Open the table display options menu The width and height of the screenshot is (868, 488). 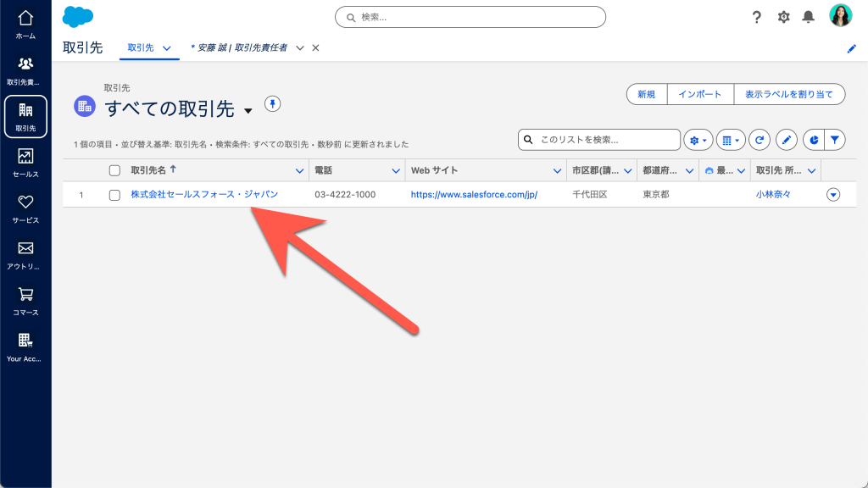point(731,140)
